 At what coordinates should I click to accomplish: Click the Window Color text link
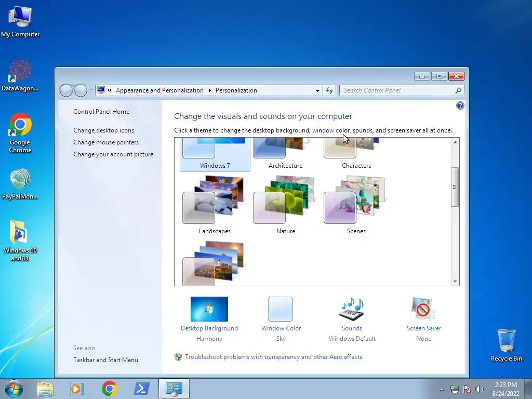(x=281, y=328)
